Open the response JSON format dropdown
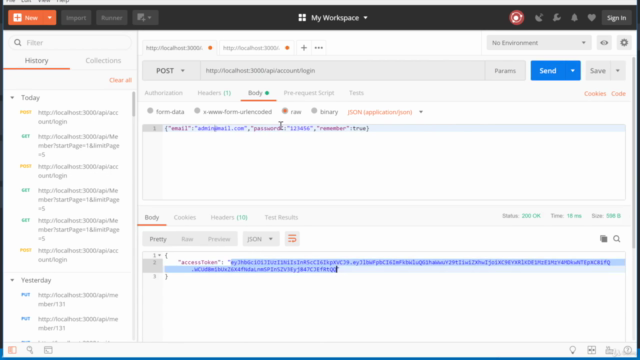Image resolution: width=640 pixels, height=360 pixels. pos(261,239)
